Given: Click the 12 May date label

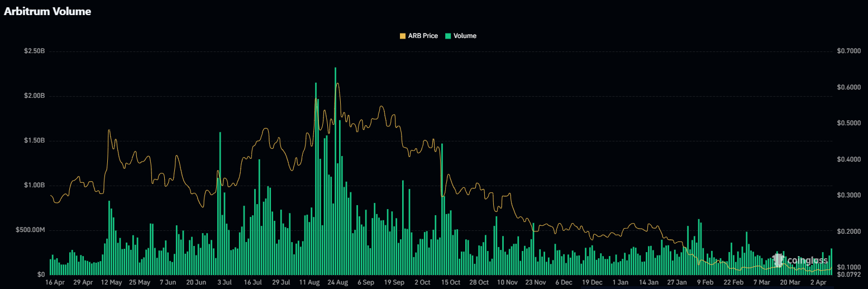Looking at the screenshot, I should pos(112,283).
